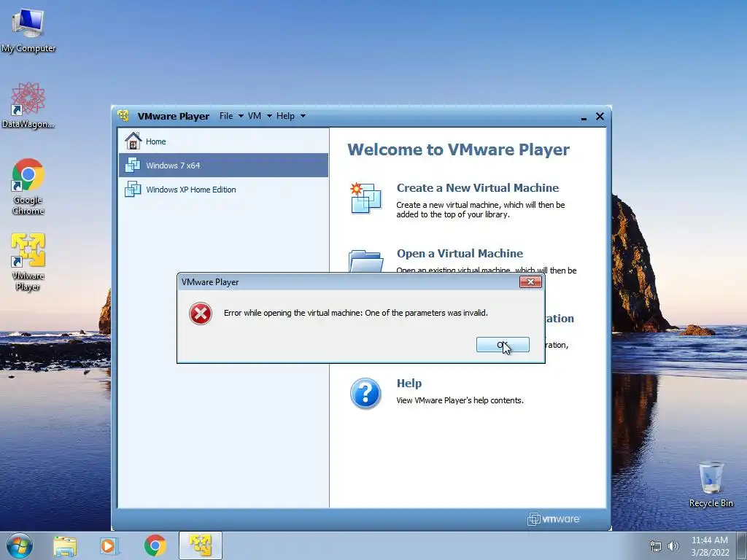
Task: Open Google Chrome desktop shortcut
Action: [28, 187]
